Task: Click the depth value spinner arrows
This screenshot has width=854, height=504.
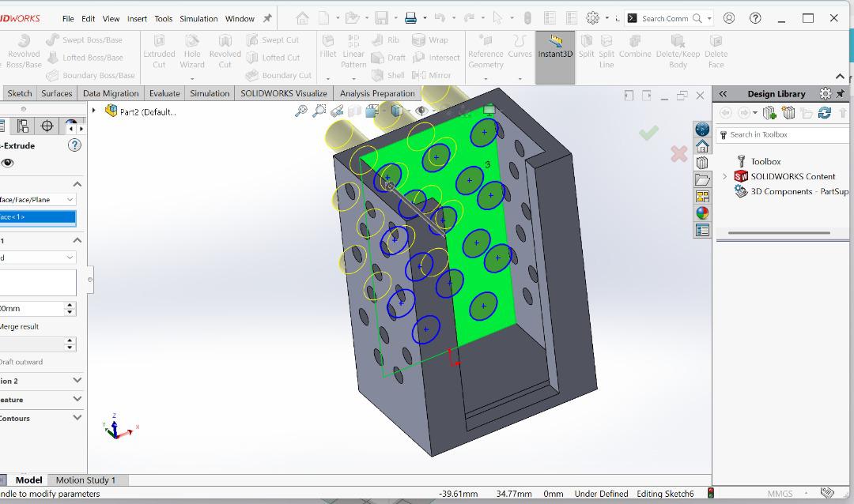Action: (70, 309)
